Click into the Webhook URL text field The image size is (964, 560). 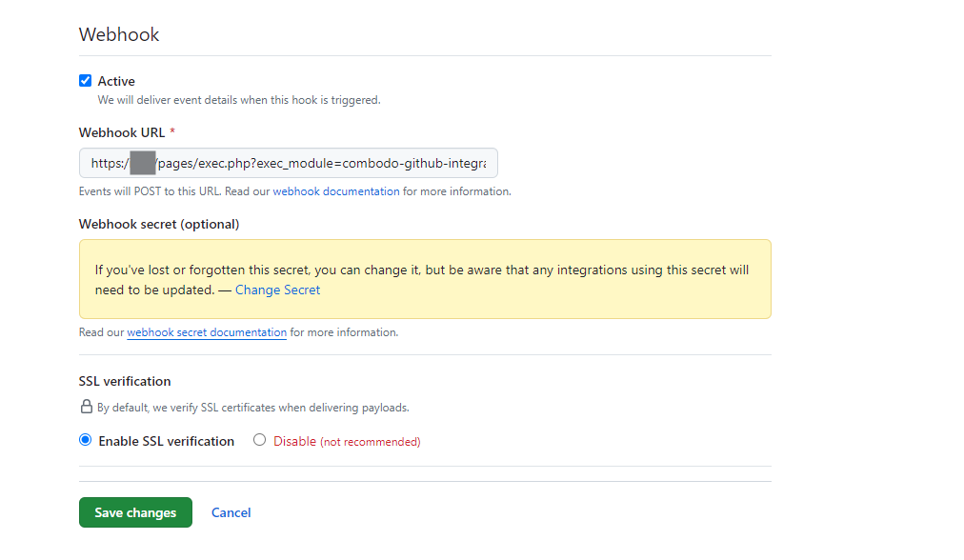point(324,163)
